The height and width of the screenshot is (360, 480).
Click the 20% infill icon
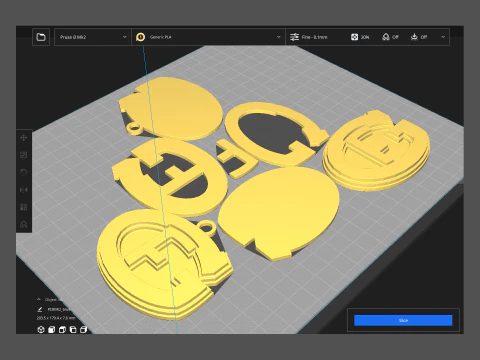click(354, 37)
